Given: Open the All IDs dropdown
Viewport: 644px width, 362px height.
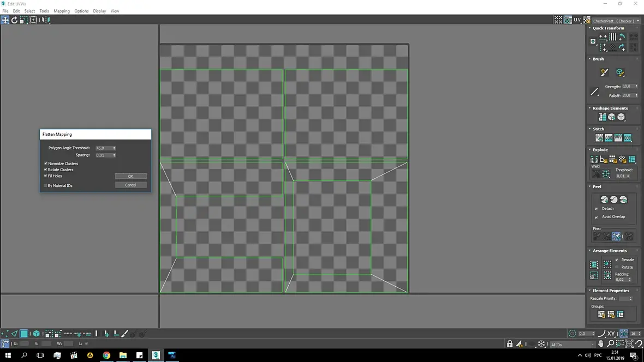Looking at the screenshot, I should click(572, 345).
